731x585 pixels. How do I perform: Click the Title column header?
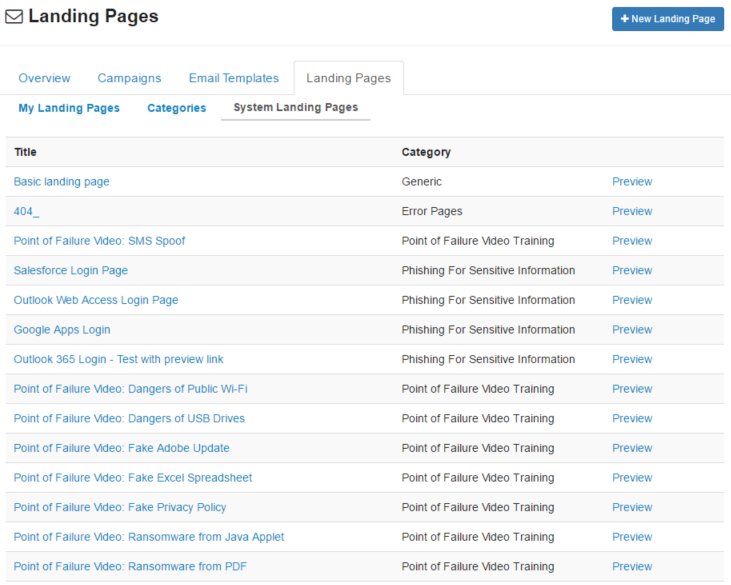[25, 152]
